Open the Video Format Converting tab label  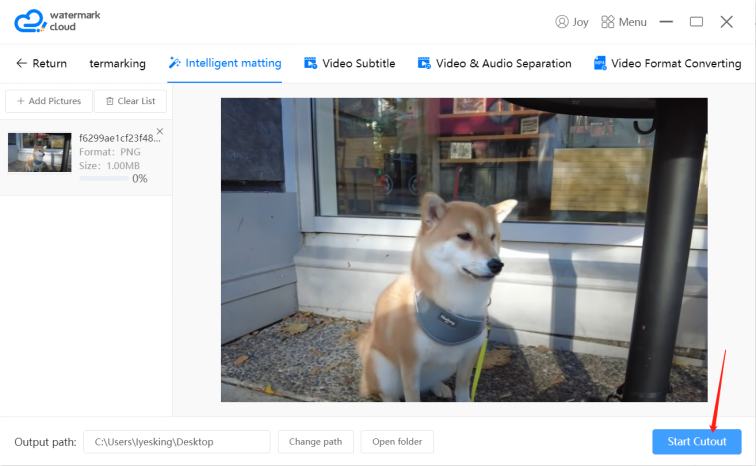point(676,63)
